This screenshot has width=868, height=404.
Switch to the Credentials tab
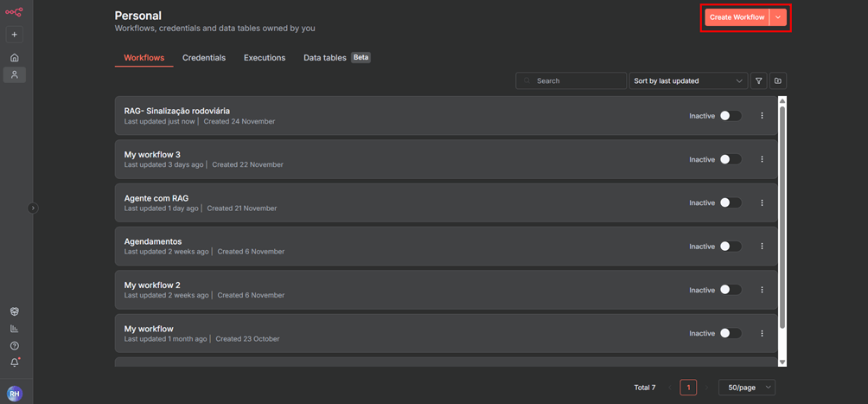click(204, 58)
